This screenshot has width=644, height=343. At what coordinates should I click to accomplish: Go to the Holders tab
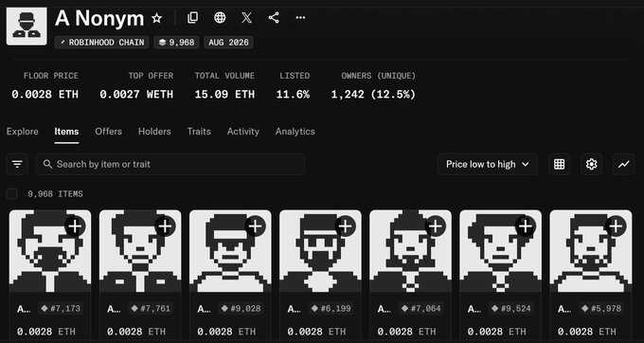[154, 132]
